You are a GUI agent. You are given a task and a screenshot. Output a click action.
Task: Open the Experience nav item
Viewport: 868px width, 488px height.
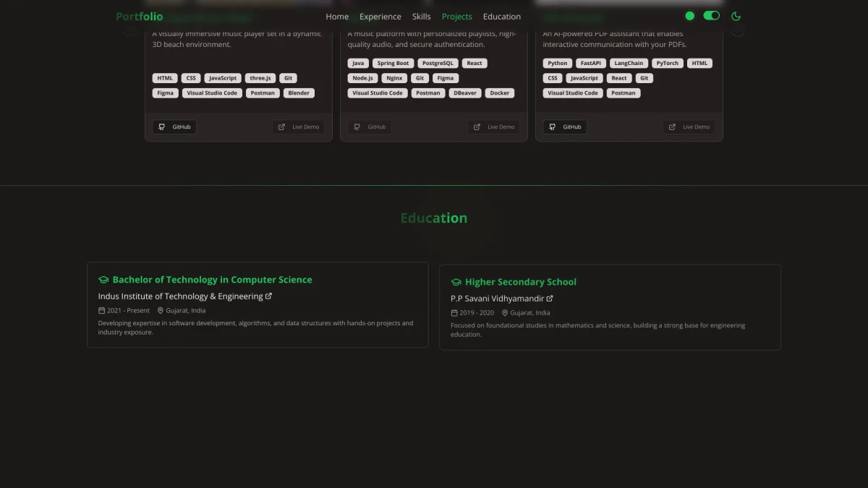coord(380,17)
